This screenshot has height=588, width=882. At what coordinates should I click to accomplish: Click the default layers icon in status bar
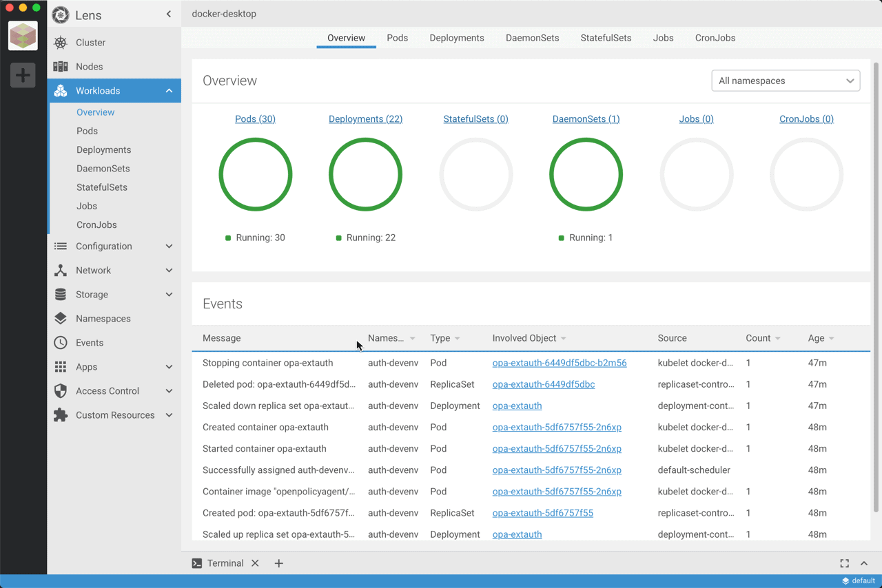pyautogui.click(x=845, y=581)
